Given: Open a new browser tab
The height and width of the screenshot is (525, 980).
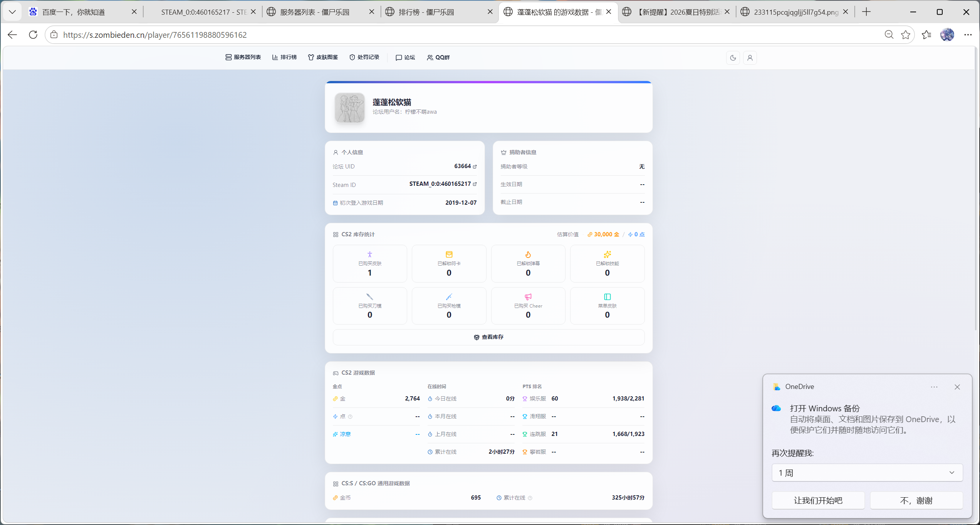Looking at the screenshot, I should (x=866, y=12).
